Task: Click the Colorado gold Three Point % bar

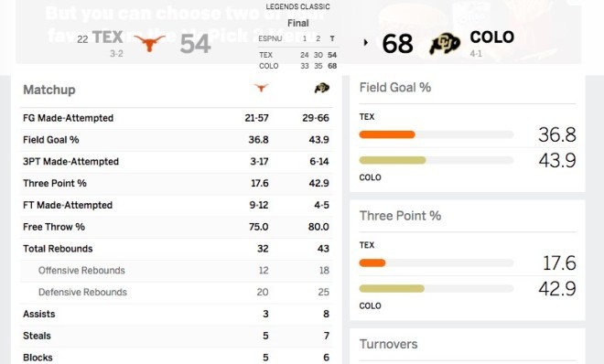Action: tap(392, 289)
